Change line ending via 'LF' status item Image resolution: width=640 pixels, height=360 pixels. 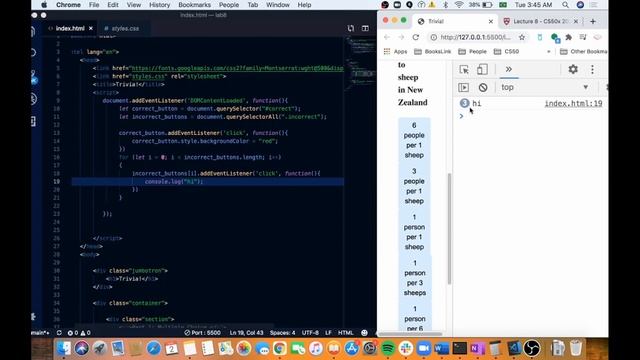[329, 333]
